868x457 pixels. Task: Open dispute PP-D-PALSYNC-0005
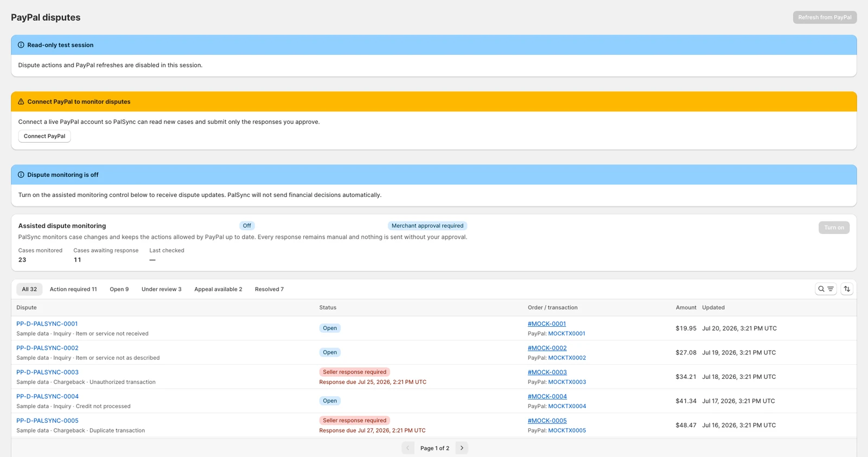click(47, 421)
